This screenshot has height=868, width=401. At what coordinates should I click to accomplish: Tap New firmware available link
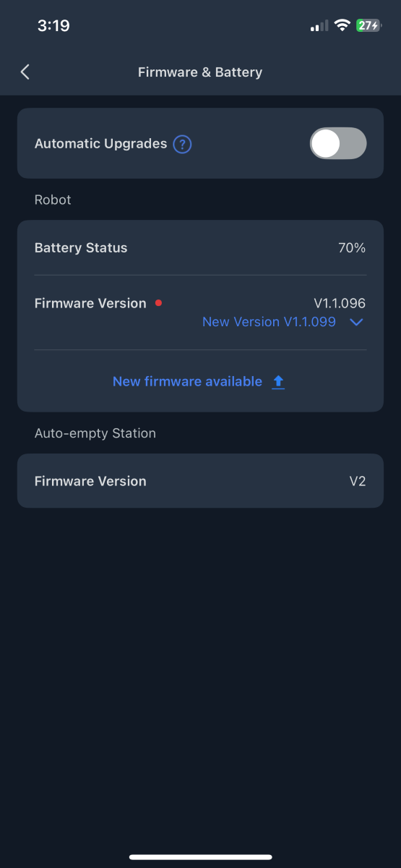pyautogui.click(x=187, y=381)
